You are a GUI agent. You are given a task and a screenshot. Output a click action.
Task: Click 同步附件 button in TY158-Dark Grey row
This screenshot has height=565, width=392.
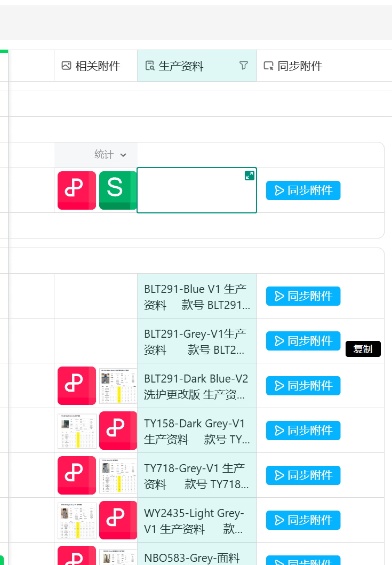click(x=303, y=431)
